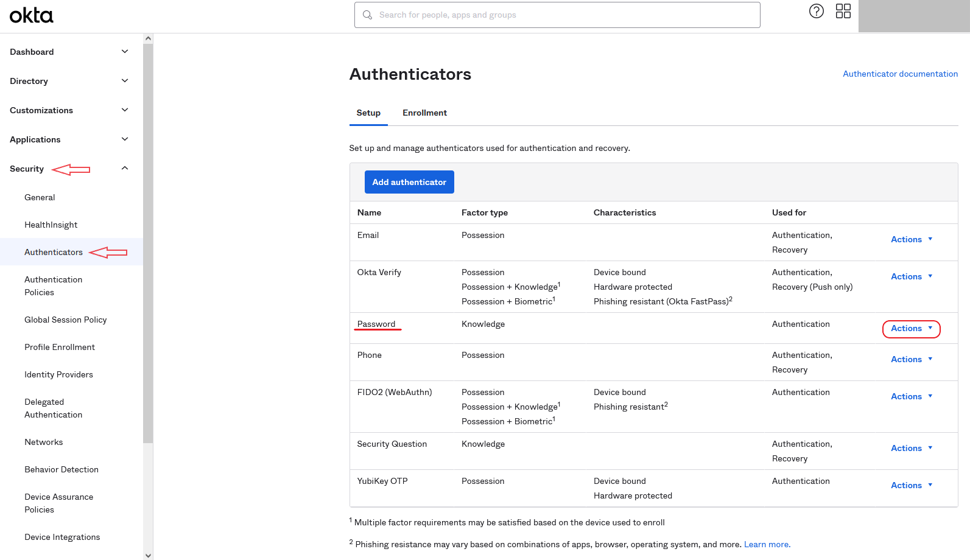Go to Authentication Policies

53,286
